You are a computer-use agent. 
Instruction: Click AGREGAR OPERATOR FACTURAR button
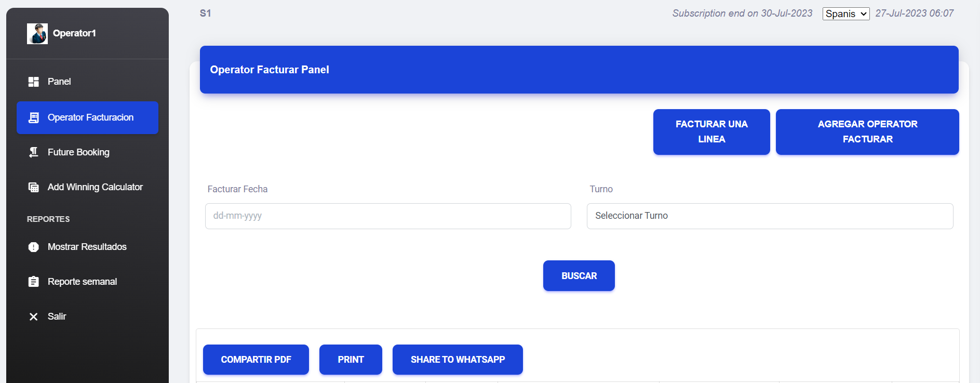pos(867,132)
